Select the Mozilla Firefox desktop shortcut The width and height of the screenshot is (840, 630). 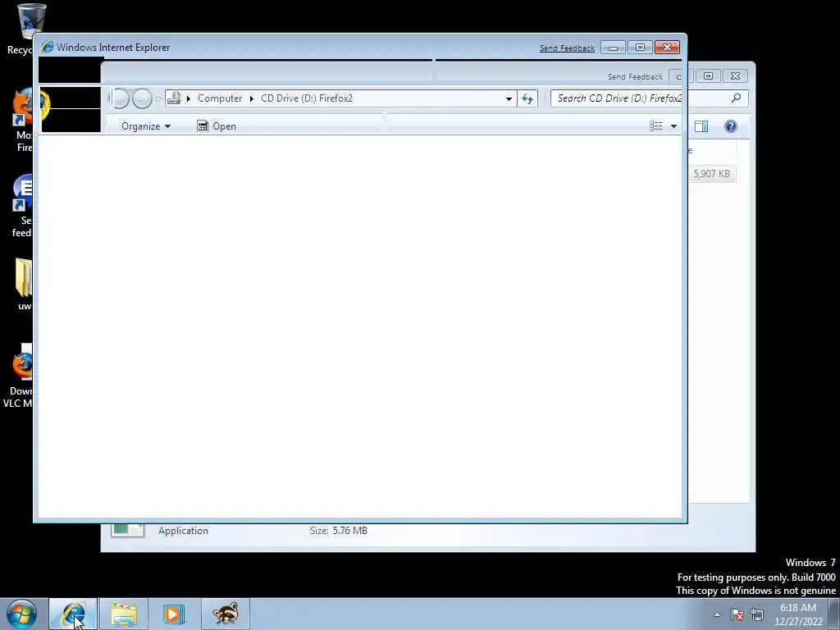[22, 121]
